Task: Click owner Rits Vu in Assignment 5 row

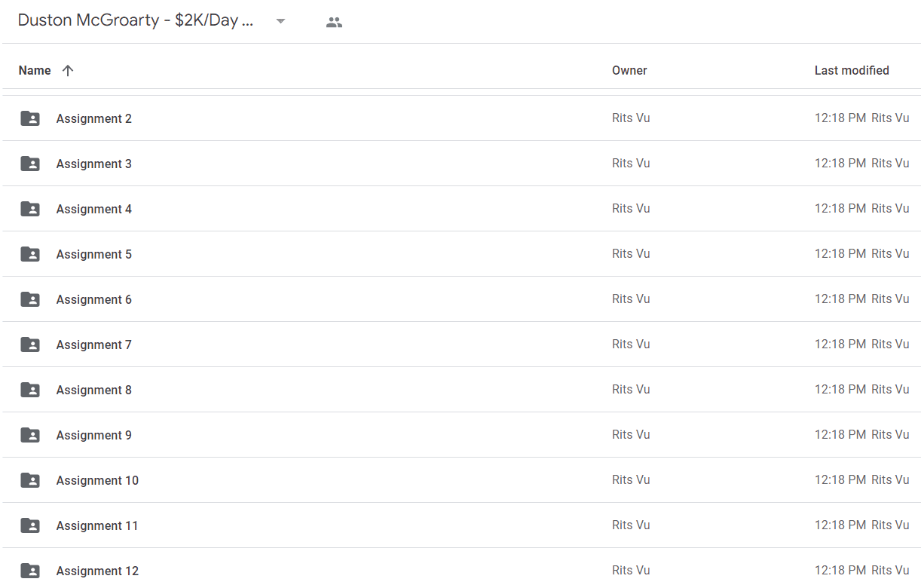Action: pos(631,253)
